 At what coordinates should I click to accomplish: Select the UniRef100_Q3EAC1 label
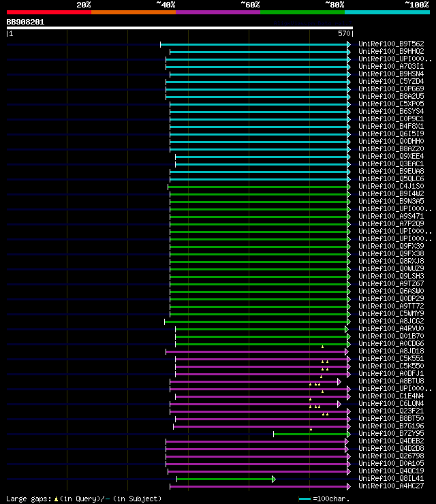point(391,163)
